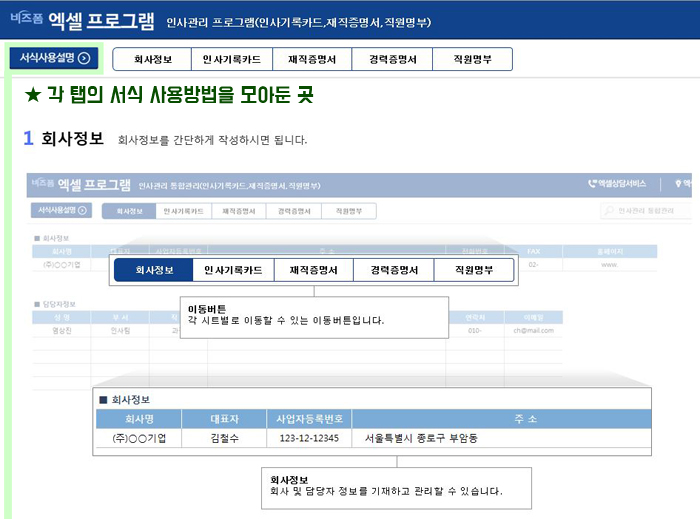Screen dimensions: 700x519
Task: Click the faded 회사정보 tab in the preview
Action: click(x=129, y=211)
